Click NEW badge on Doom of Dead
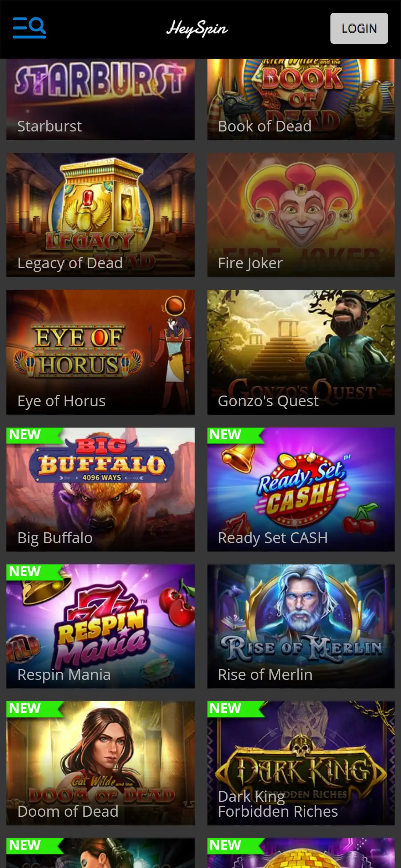This screenshot has height=868, width=401. 31,709
